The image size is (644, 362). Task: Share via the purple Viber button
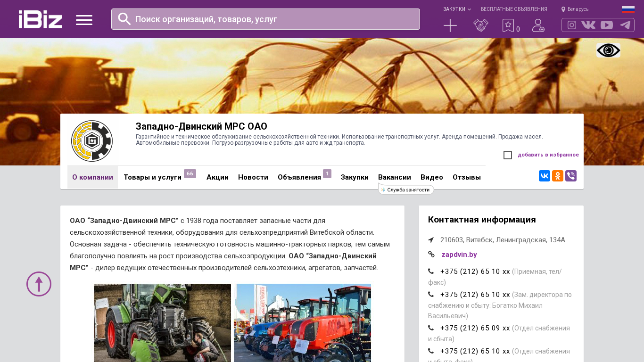tap(571, 176)
